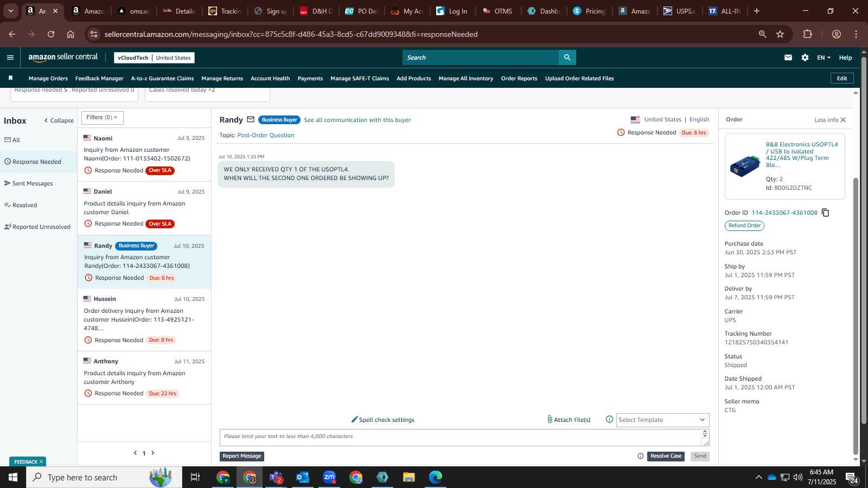The width and height of the screenshot is (868, 488).
Task: Click info icon beside Resolve Case
Action: pos(641,456)
